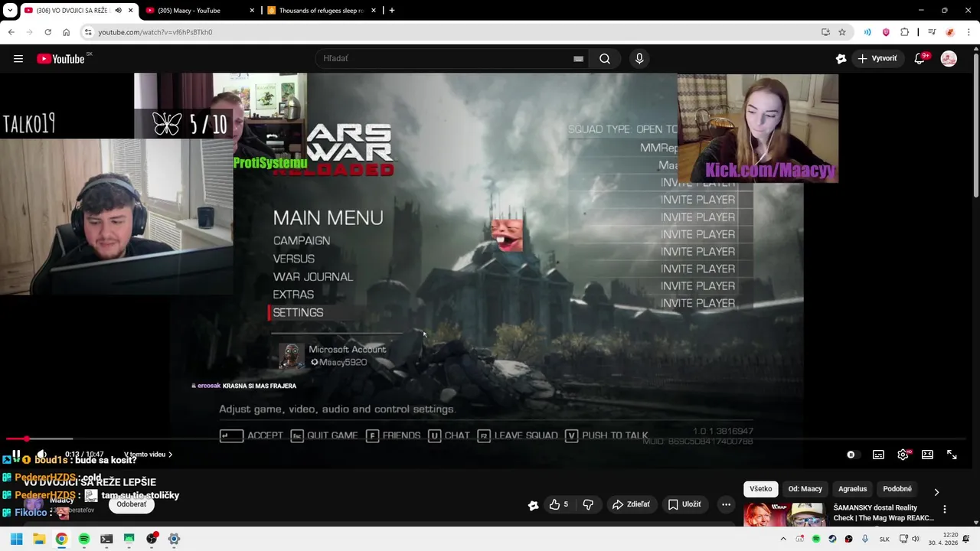Expand the 'V tomto videu' chapters
This screenshot has width=980, height=551.
(148, 455)
